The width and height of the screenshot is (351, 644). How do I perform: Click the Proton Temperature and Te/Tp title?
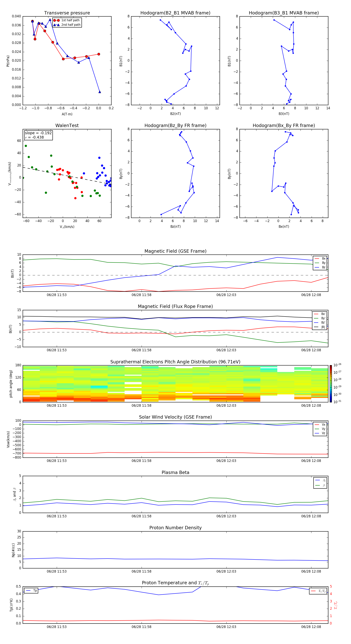[175, 583]
